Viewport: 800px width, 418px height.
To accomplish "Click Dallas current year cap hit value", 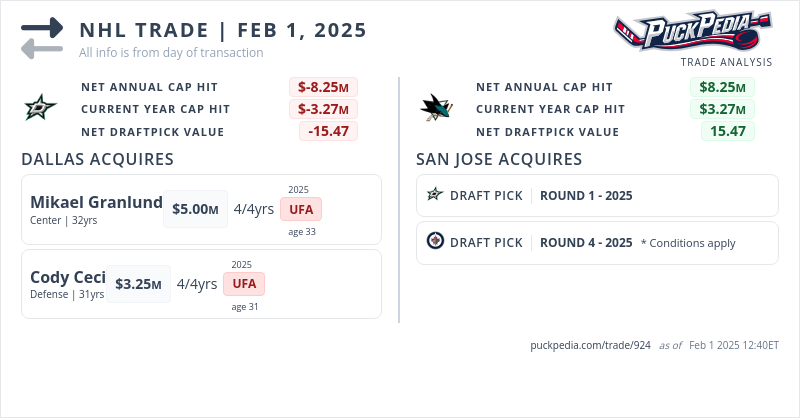I will point(323,109).
